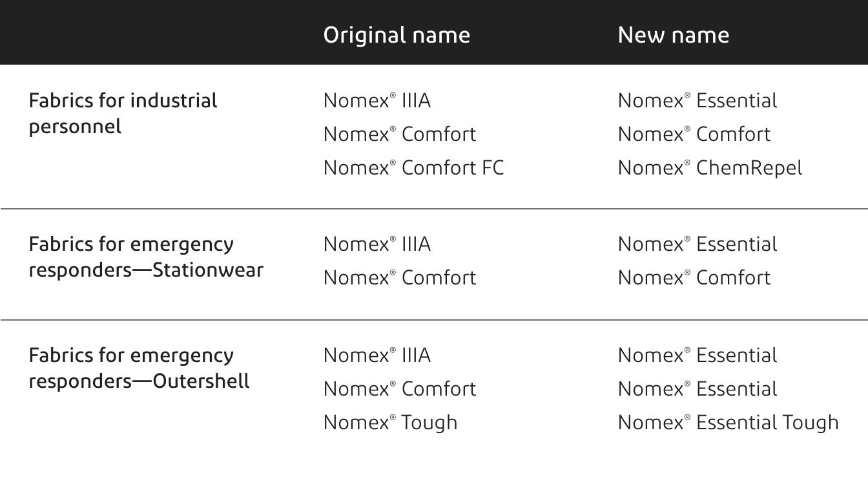Image resolution: width=868 pixels, height=490 pixels.
Task: Click 'Nomex Essential' in Stationwear section
Action: [x=697, y=244]
